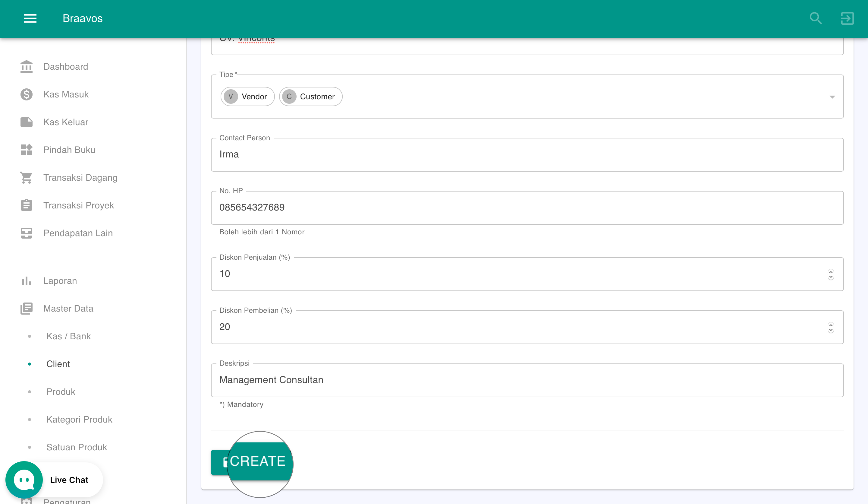Select the Transaksi Proyek clipboard icon

click(26, 205)
